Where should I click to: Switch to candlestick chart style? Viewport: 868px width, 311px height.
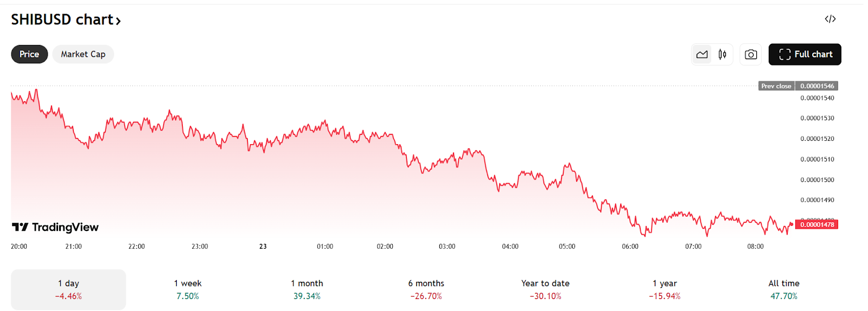coord(722,54)
